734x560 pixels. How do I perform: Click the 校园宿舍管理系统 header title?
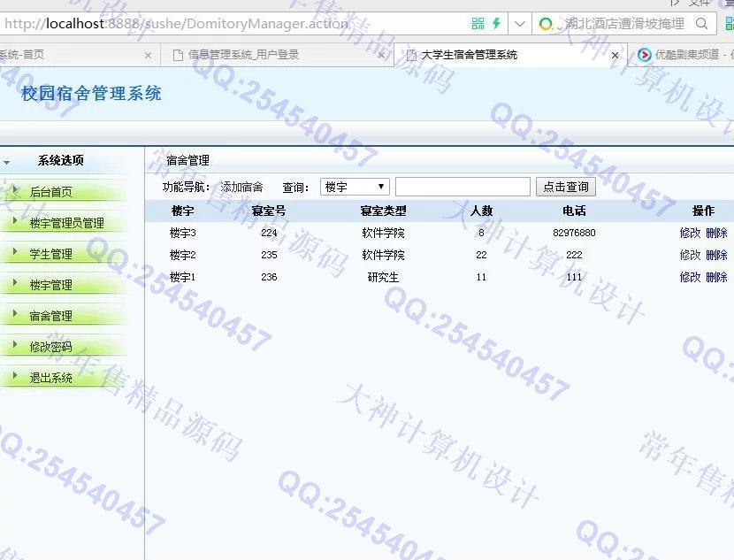point(91,93)
